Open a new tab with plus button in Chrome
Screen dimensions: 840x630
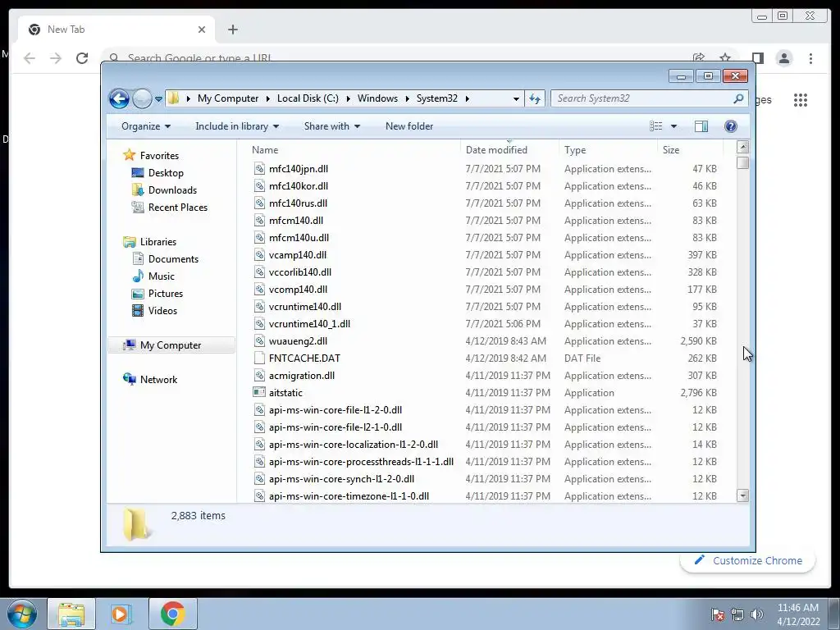click(232, 30)
